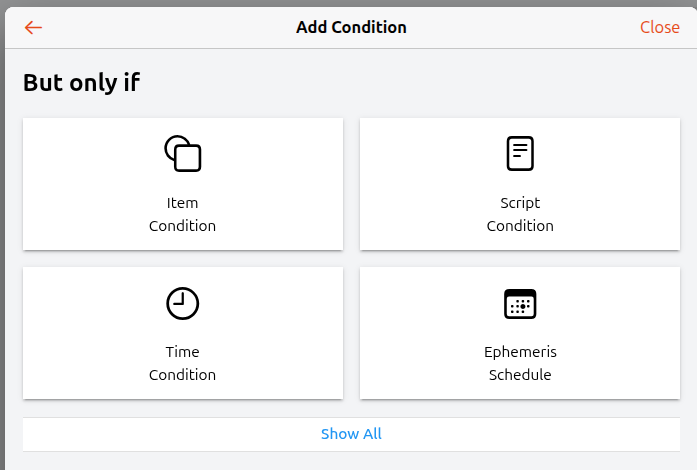Click "Condition" text beneath "Script"
Viewport: 697px width, 470px height.
click(x=520, y=226)
